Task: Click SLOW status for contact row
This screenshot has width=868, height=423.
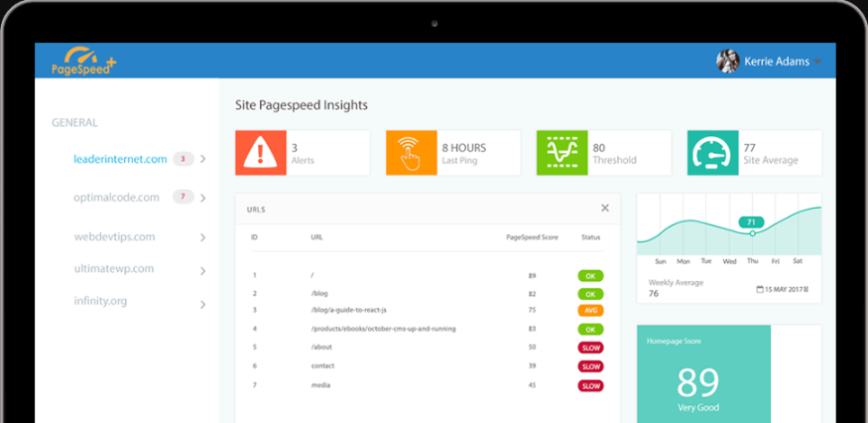Action: click(x=590, y=366)
